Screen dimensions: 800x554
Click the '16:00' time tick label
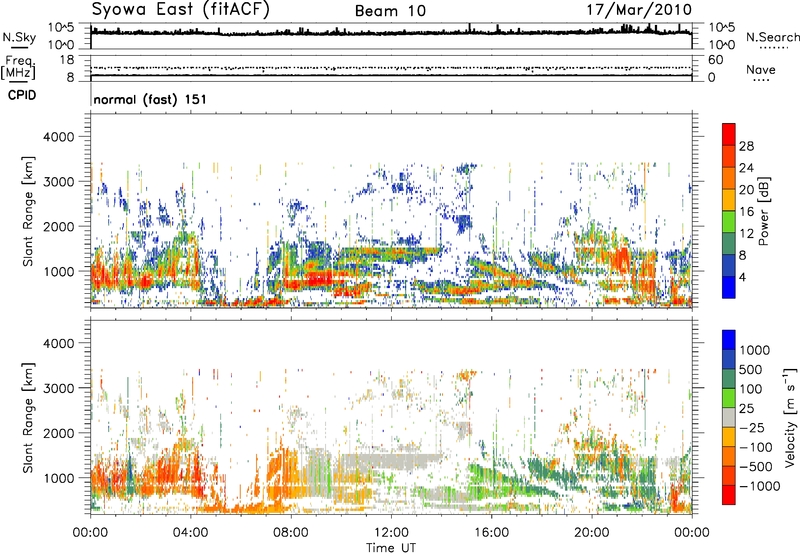pos(491,533)
